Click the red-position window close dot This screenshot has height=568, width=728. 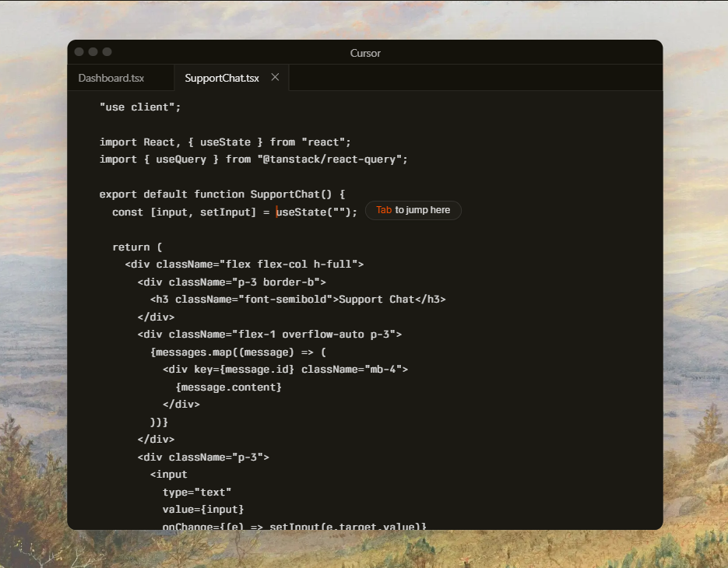(79, 52)
